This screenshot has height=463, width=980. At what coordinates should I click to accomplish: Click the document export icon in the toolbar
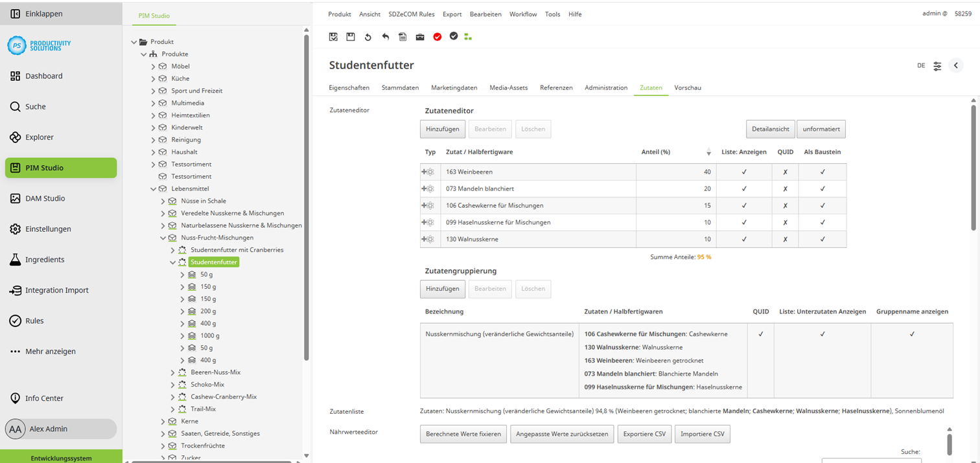[x=402, y=37]
